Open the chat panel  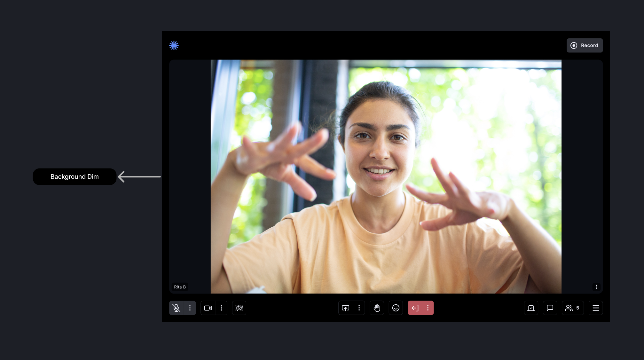pyautogui.click(x=550, y=308)
